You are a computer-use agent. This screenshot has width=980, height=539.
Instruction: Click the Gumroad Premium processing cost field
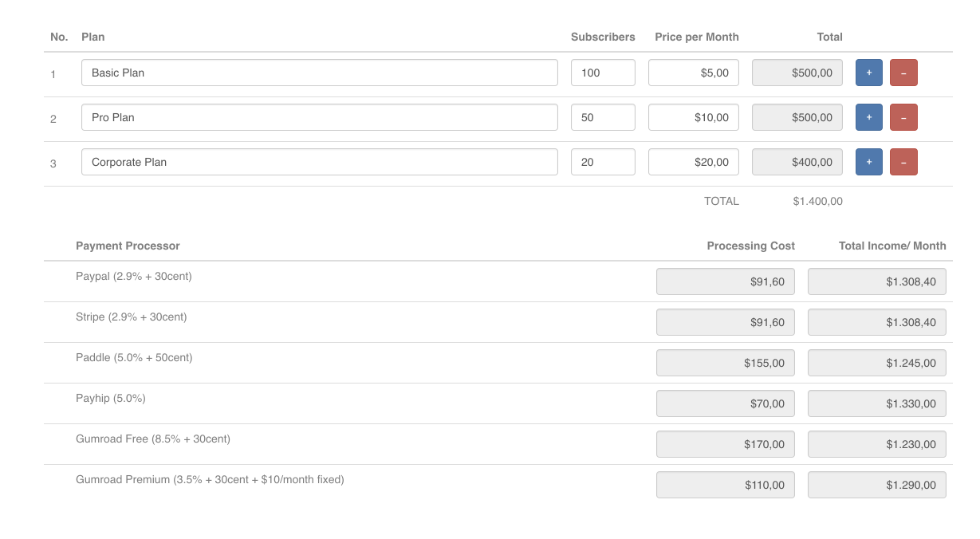[x=725, y=484]
